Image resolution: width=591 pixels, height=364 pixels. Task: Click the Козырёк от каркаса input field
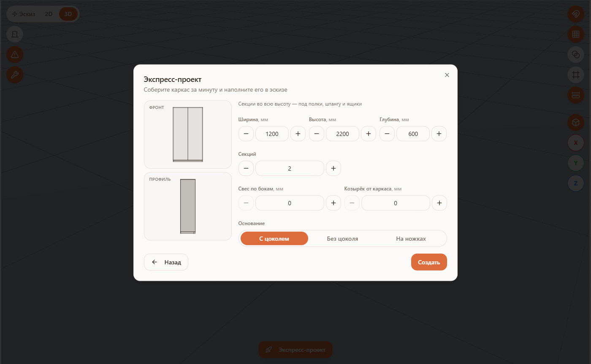click(x=396, y=203)
